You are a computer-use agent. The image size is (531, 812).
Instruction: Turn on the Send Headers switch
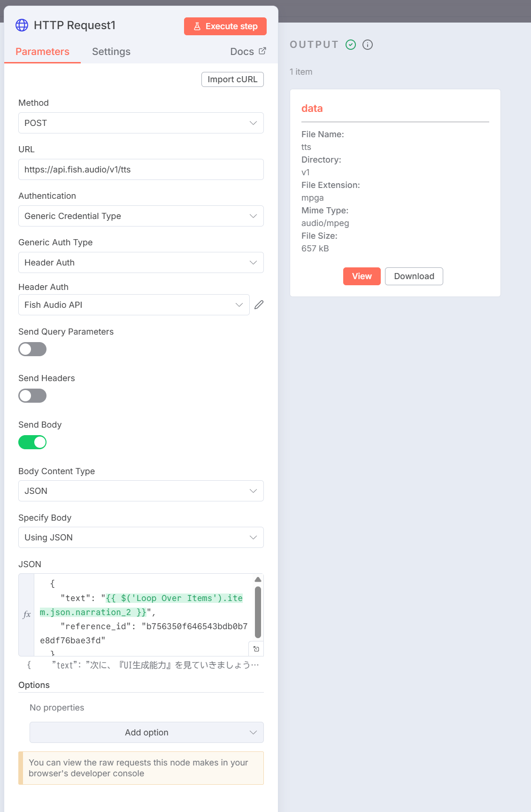[32, 396]
